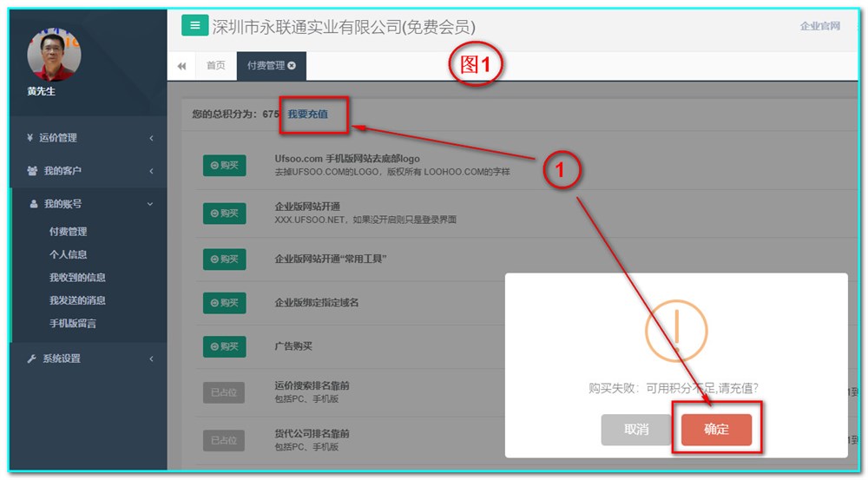The height and width of the screenshot is (480, 868).
Task: Expand the 我的客户 sidebar menu
Action: (87, 171)
